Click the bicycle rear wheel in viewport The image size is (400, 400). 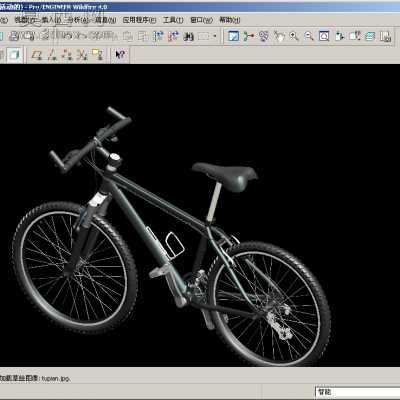[x=269, y=304]
